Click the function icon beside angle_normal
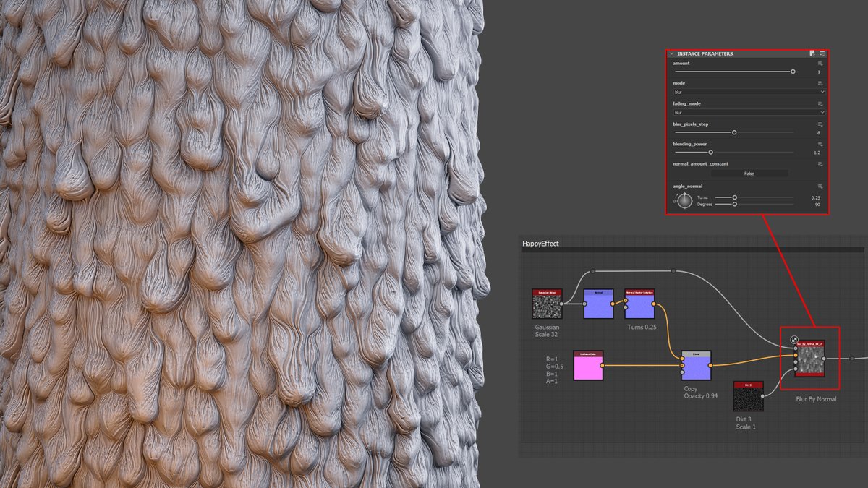The width and height of the screenshot is (868, 488). 820,186
